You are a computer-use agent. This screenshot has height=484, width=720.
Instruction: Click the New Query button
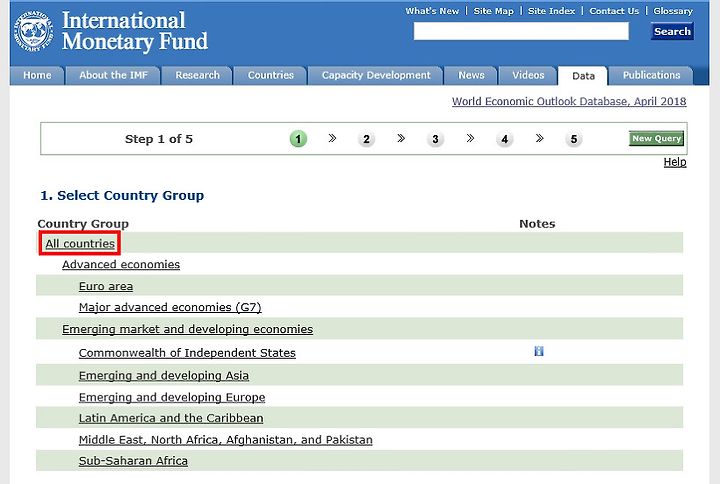click(656, 138)
